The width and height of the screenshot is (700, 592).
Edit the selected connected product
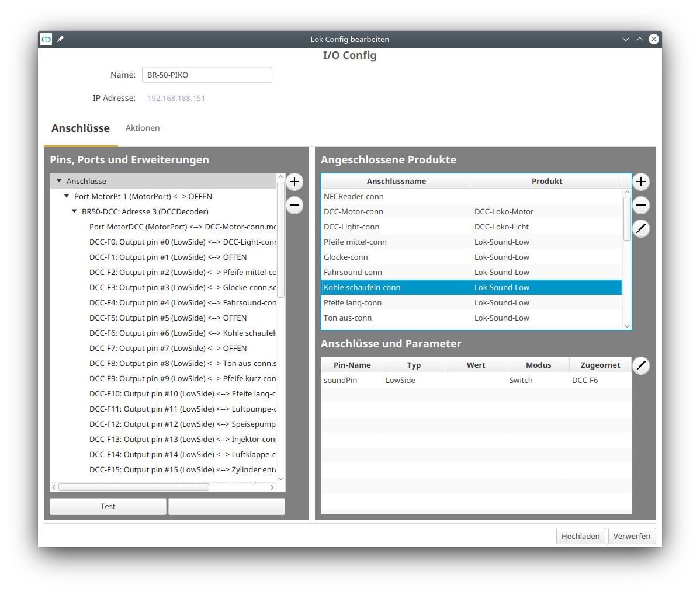tap(641, 228)
